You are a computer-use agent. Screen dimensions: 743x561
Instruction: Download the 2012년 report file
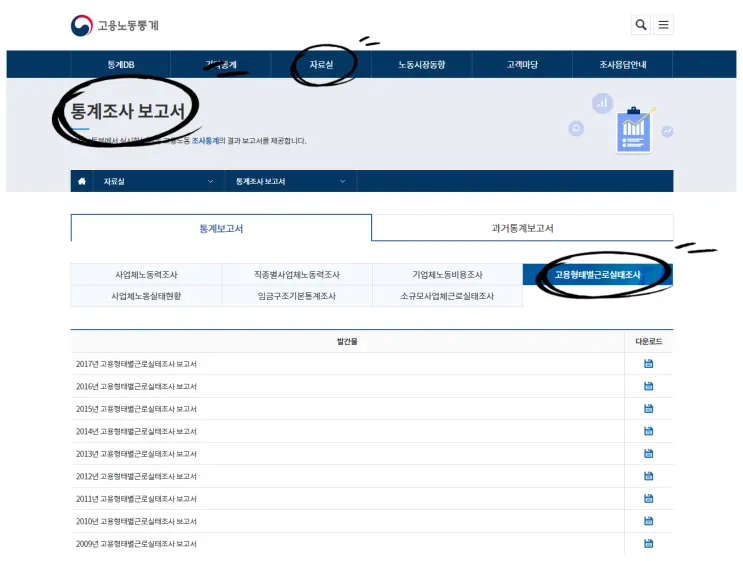pos(648,476)
